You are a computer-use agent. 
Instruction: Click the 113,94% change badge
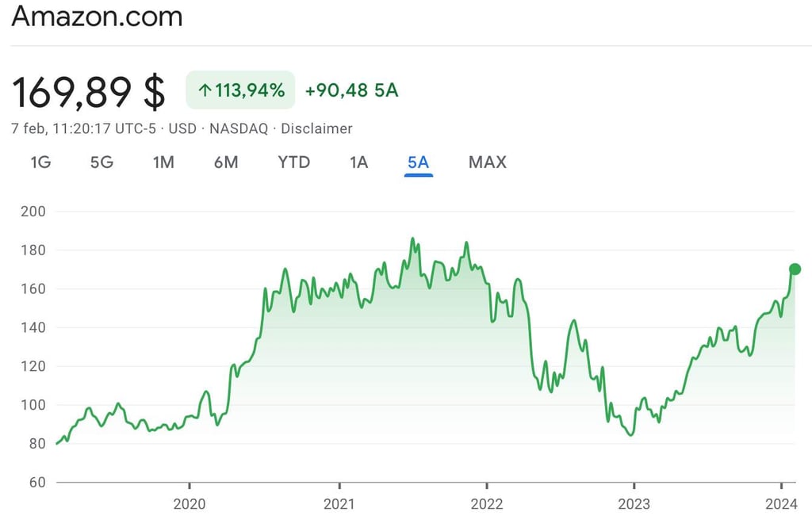pos(240,90)
